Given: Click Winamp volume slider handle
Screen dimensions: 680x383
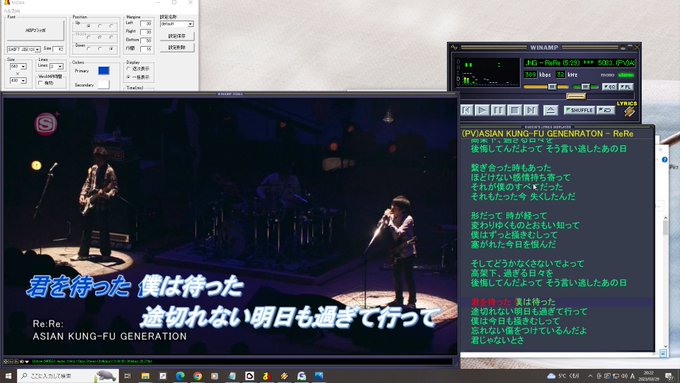Looking at the screenshot, I should pyautogui.click(x=552, y=87).
